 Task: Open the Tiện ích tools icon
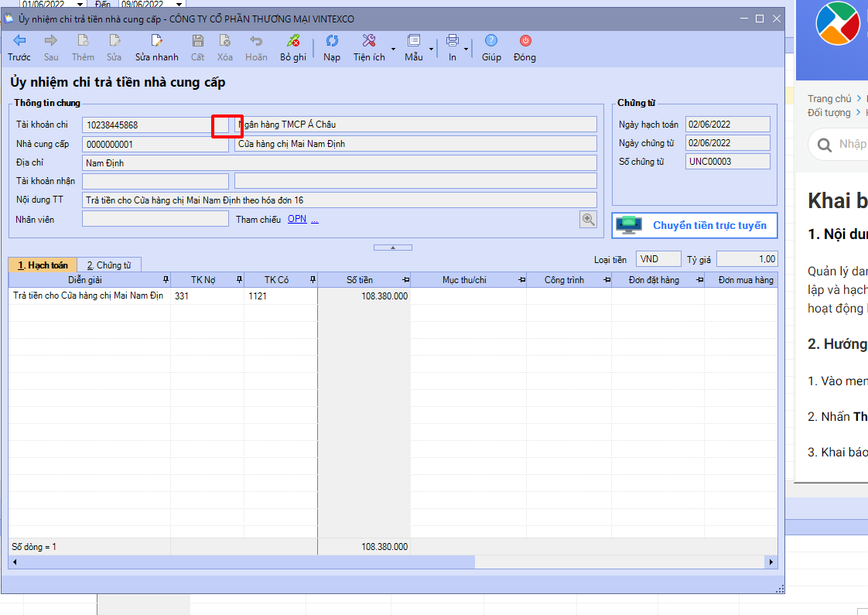click(x=369, y=41)
